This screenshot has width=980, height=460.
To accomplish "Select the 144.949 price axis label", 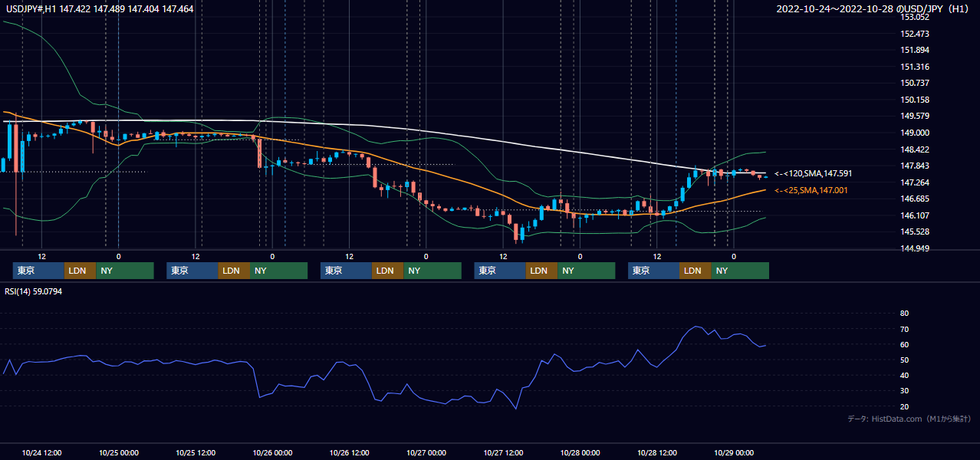I will coord(915,248).
